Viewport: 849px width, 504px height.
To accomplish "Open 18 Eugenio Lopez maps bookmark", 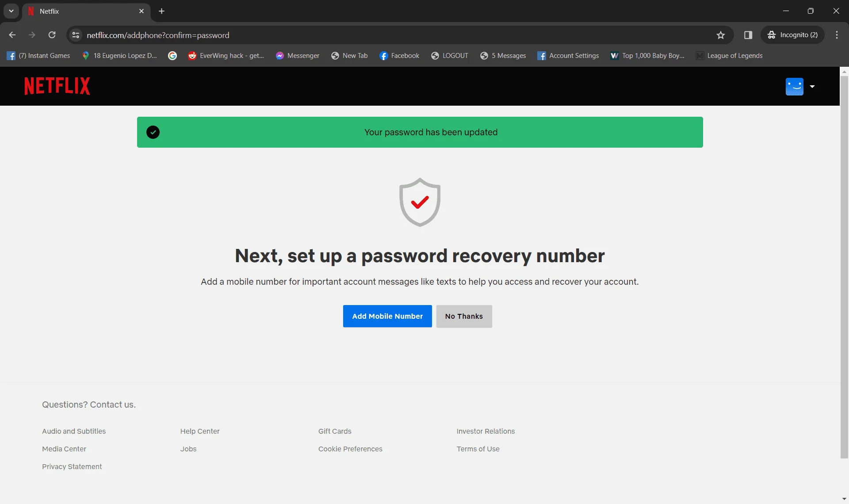I will [x=119, y=56].
